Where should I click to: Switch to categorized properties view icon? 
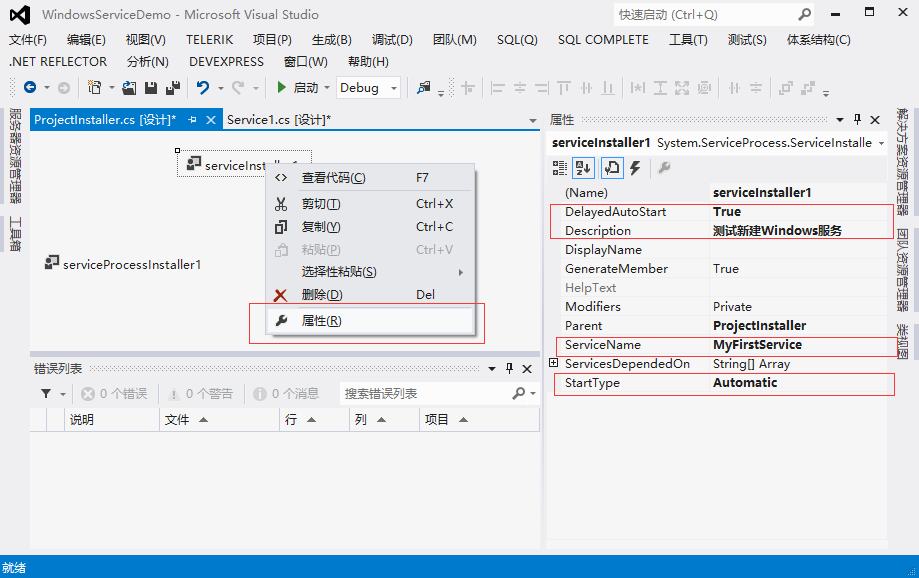pos(561,168)
